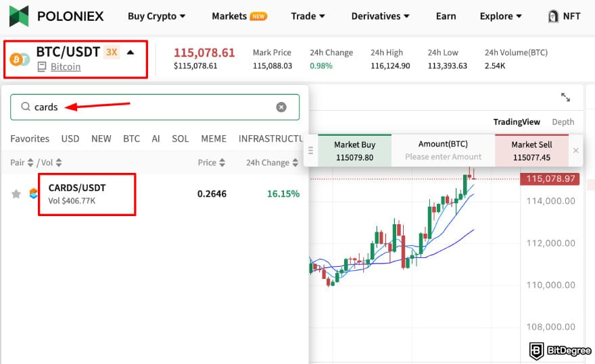Image resolution: width=595 pixels, height=364 pixels.
Task: Click the 115,078.97 price label on chart
Action: click(x=550, y=178)
